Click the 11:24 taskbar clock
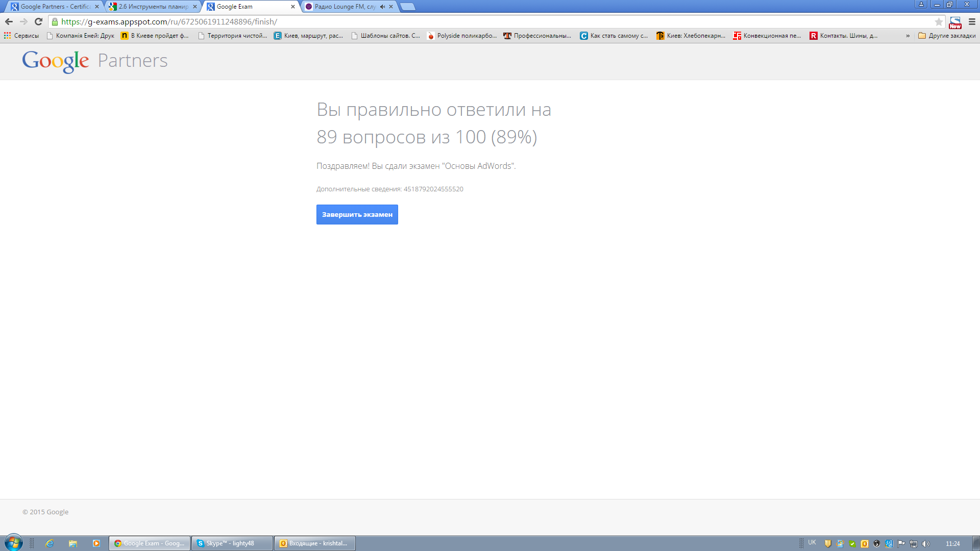 [x=952, y=544]
